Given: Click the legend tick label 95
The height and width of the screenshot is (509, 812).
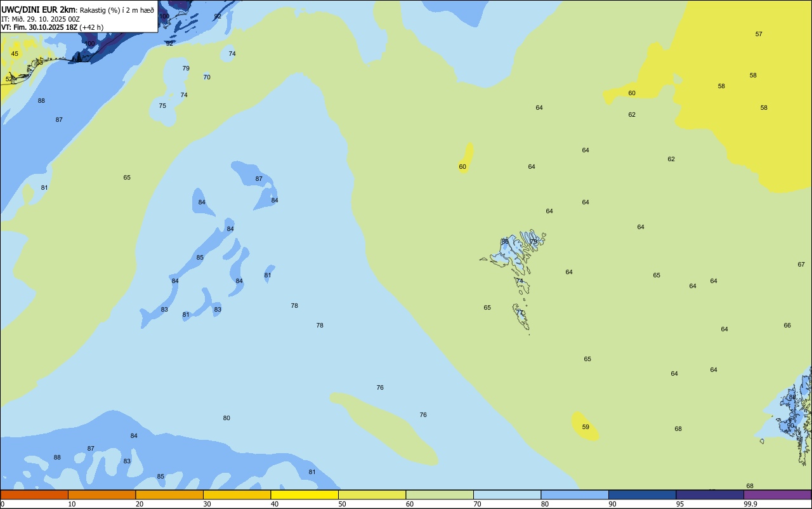Looking at the screenshot, I should click(680, 504).
